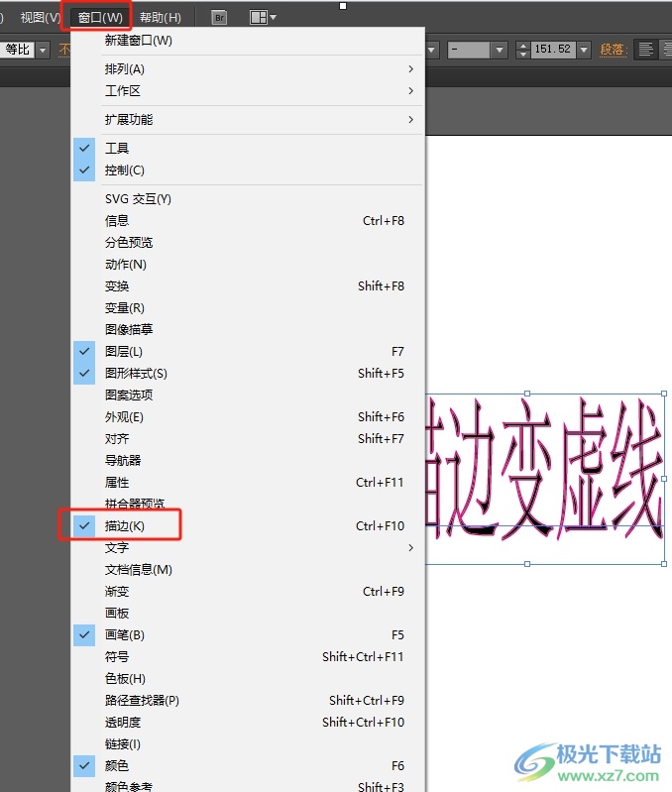Viewport: 672px width, 792px height.
Task: Select 变量(R) menu item
Action: pyautogui.click(x=248, y=307)
